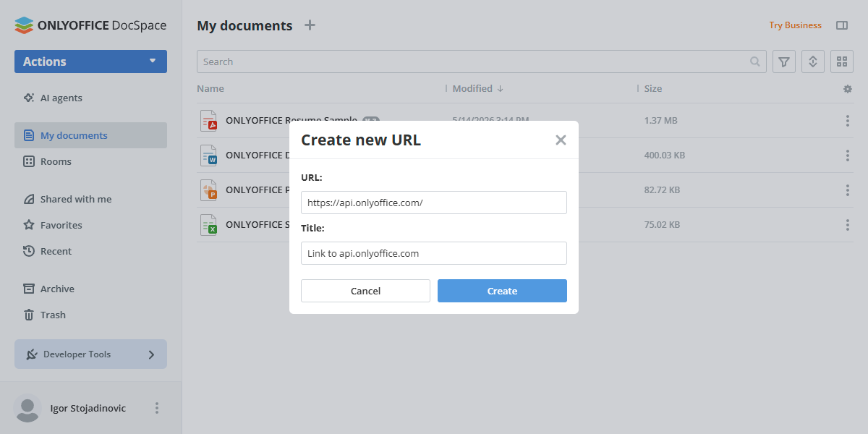
Task: Click the search magnifier icon
Action: [755, 61]
